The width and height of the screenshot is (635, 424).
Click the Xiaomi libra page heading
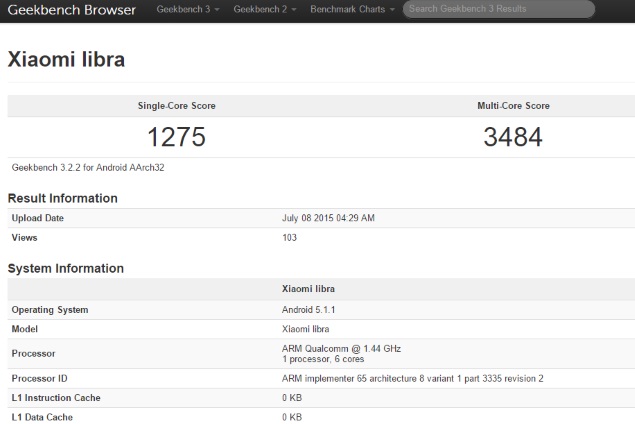point(66,60)
